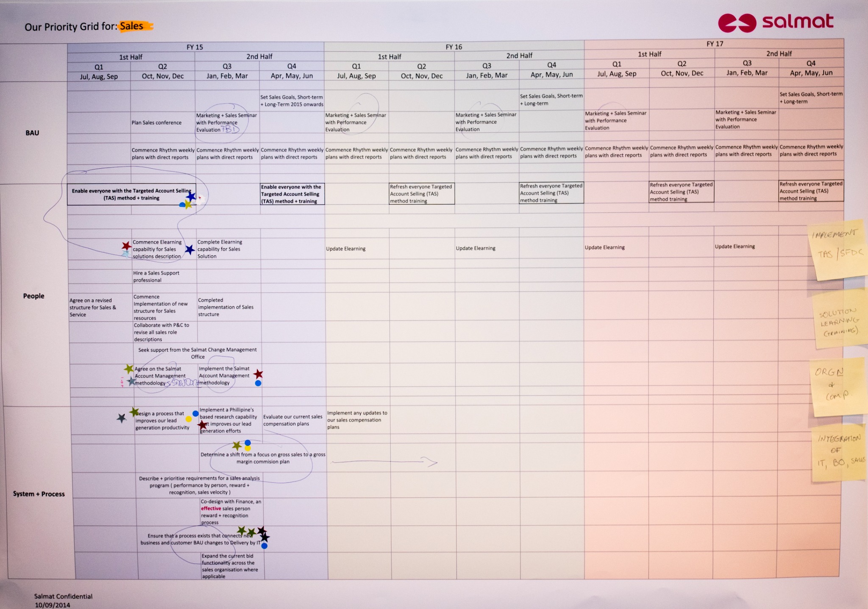This screenshot has height=609, width=868.
Task: Select 'Commence Elearning capability for Sales solutions description'
Action: click(157, 249)
